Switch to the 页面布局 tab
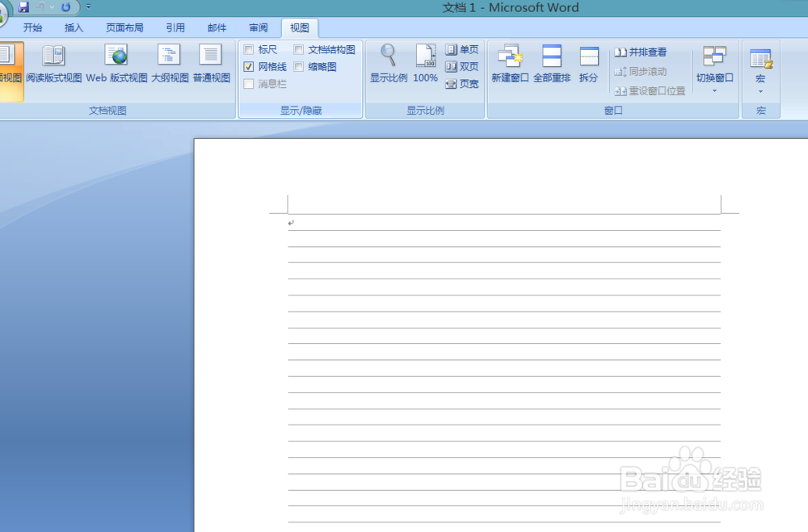 [124, 27]
